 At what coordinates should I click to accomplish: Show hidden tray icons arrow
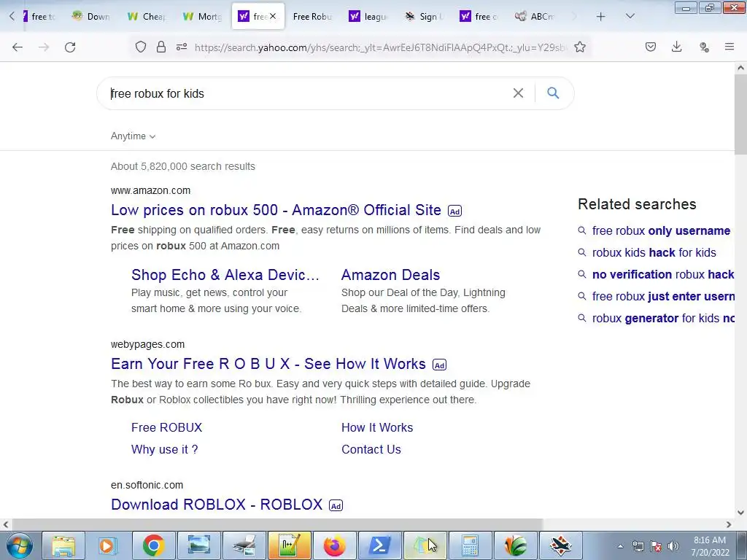620,546
